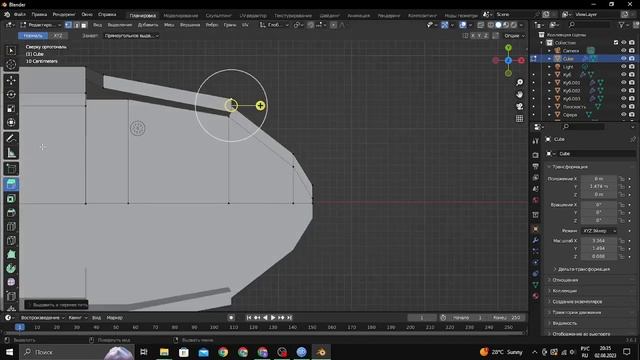Open rotation mode XYZ Эйлер dropdown
The image size is (640, 360).
(599, 231)
